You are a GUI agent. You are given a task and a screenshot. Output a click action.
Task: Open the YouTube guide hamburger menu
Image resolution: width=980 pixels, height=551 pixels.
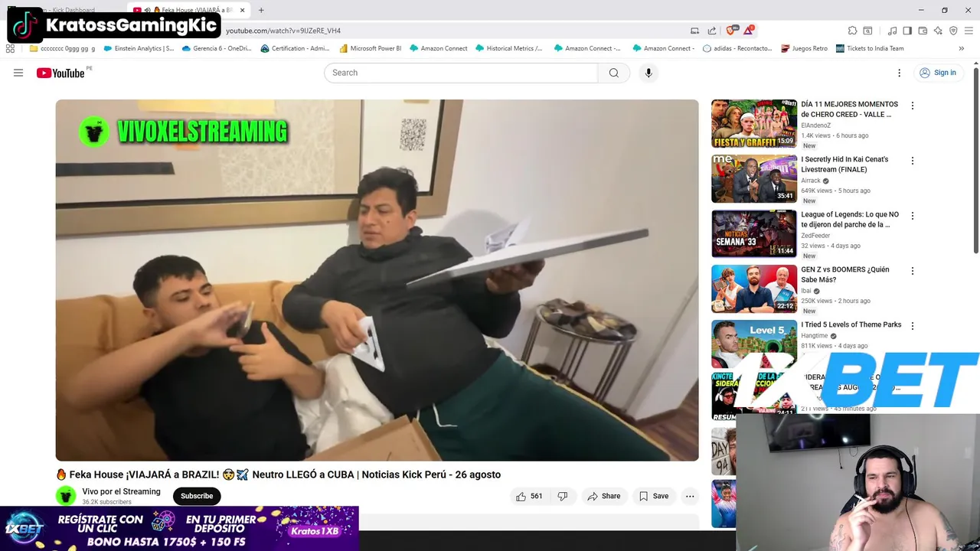pyautogui.click(x=18, y=73)
